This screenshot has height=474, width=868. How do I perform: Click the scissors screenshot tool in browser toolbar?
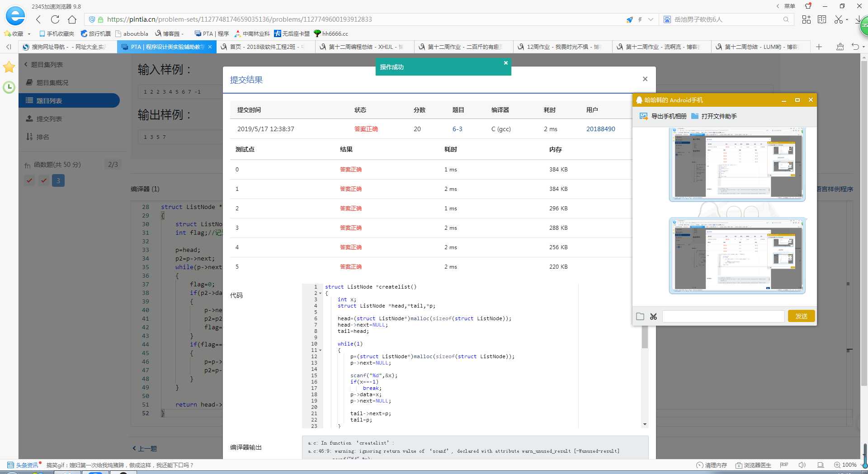tap(839, 19)
